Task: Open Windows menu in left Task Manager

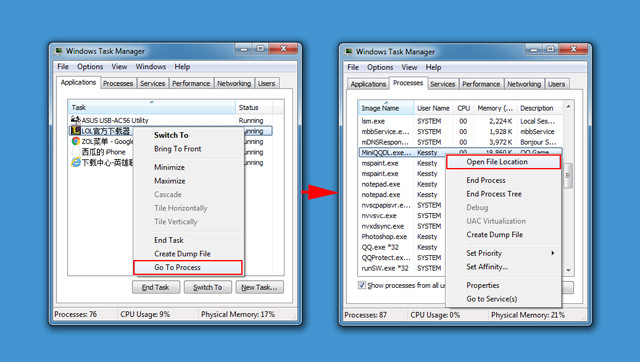Action: pyautogui.click(x=151, y=67)
